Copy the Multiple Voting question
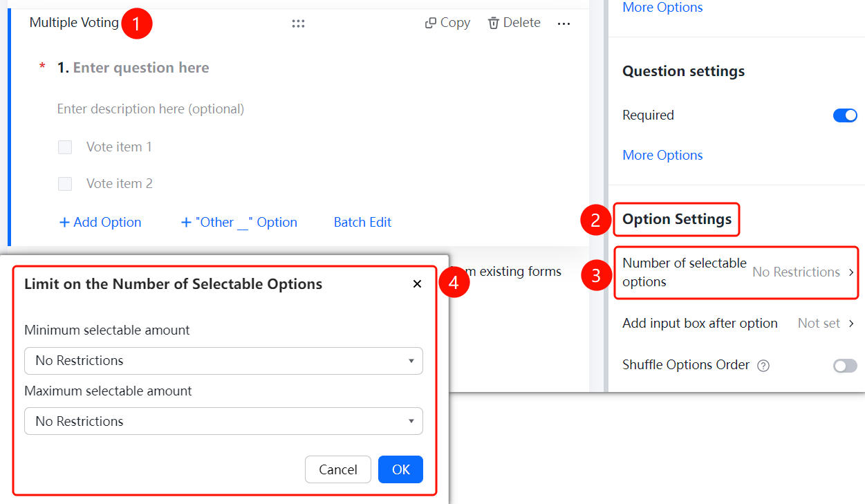 [x=447, y=23]
